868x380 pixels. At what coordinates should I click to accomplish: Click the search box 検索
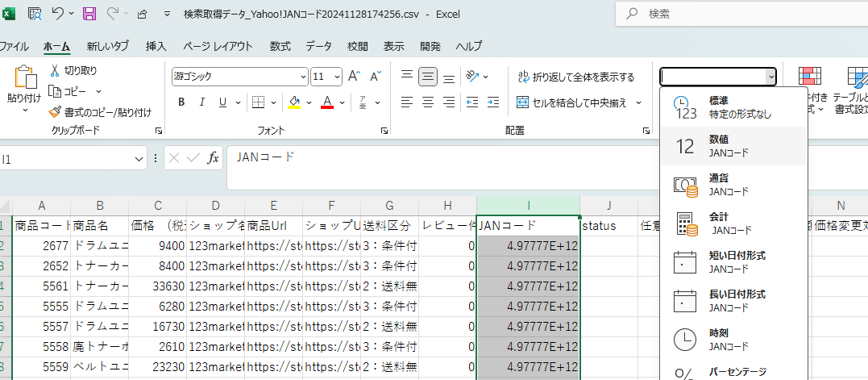(x=741, y=14)
